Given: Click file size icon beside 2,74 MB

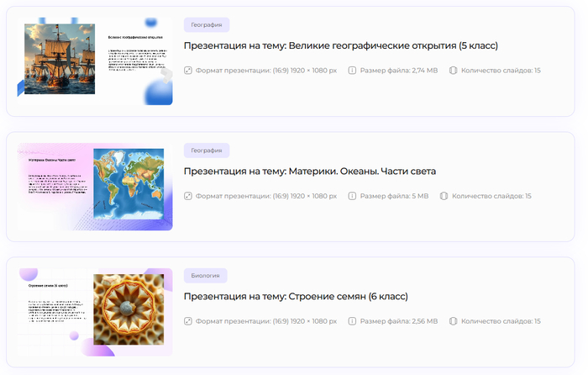Looking at the screenshot, I should (352, 71).
